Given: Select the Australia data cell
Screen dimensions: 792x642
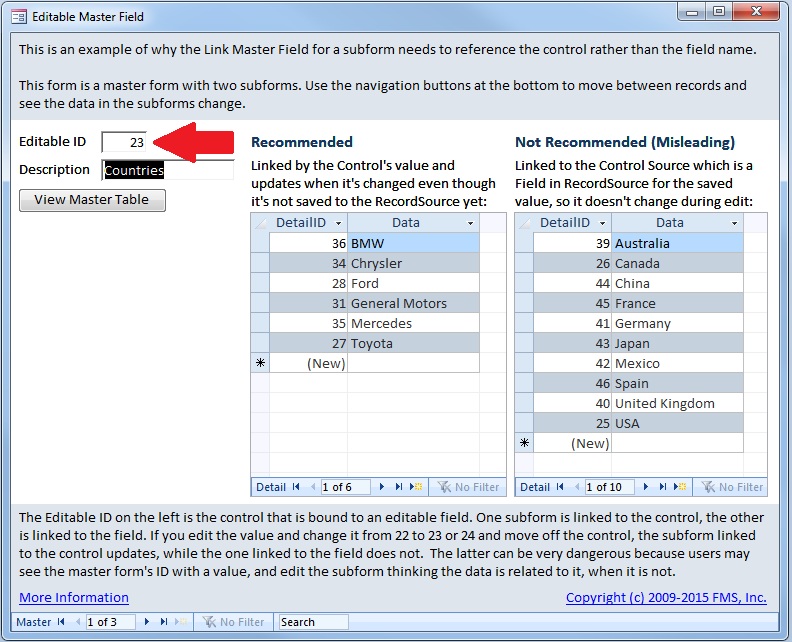Looking at the screenshot, I should pos(676,243).
